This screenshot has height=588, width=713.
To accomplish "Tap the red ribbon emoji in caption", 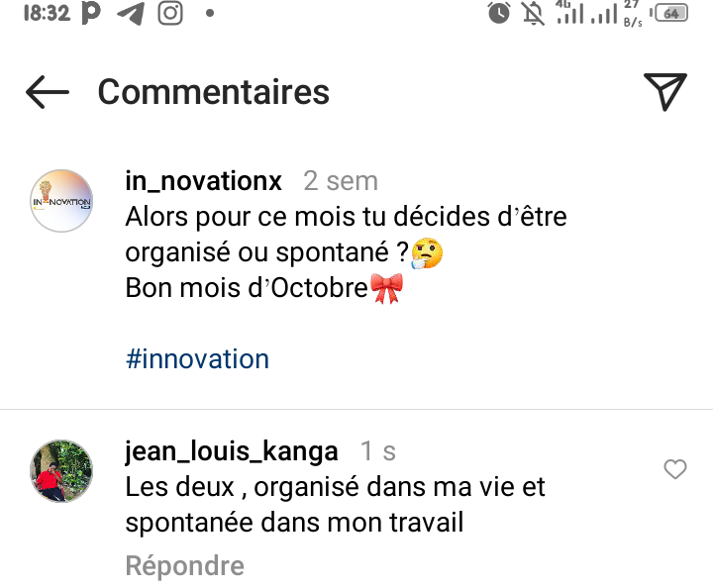I will [384, 290].
